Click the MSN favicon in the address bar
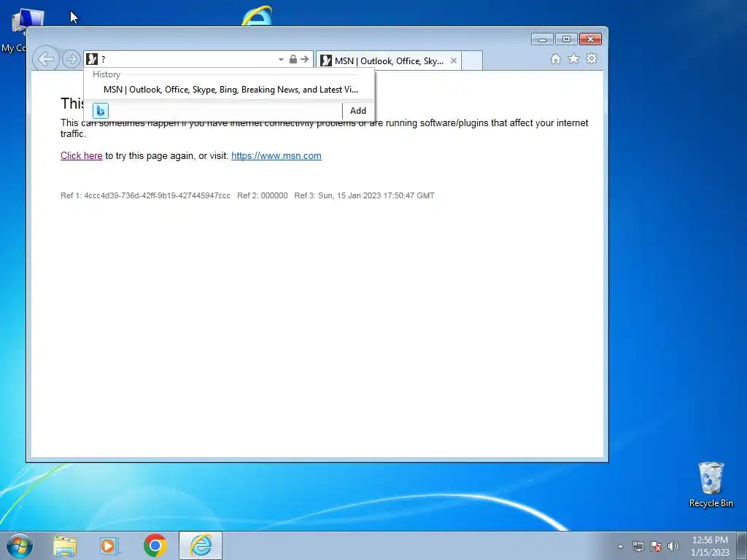Screen dimensions: 747x560 [92, 59]
